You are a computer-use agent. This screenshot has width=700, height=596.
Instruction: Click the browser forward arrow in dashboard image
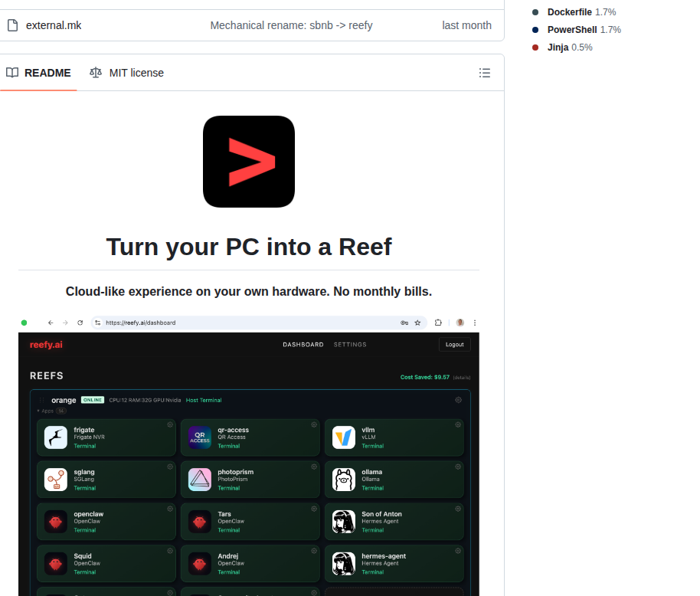pyautogui.click(x=65, y=323)
